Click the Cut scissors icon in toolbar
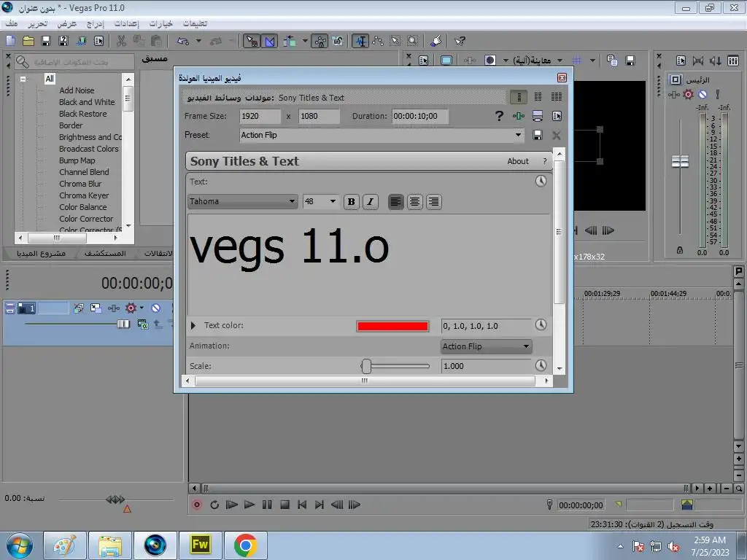The height and width of the screenshot is (560, 747). 121,41
